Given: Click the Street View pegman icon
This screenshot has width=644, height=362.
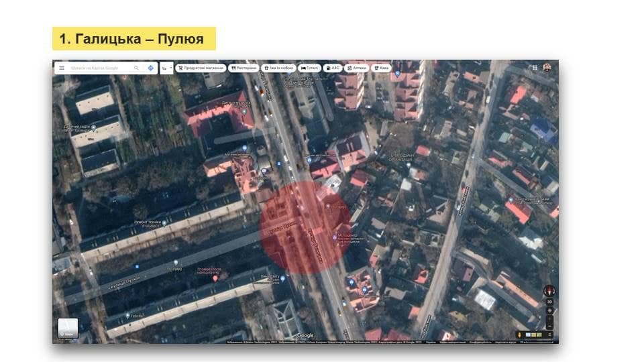Looking at the screenshot, I should click(519, 335).
